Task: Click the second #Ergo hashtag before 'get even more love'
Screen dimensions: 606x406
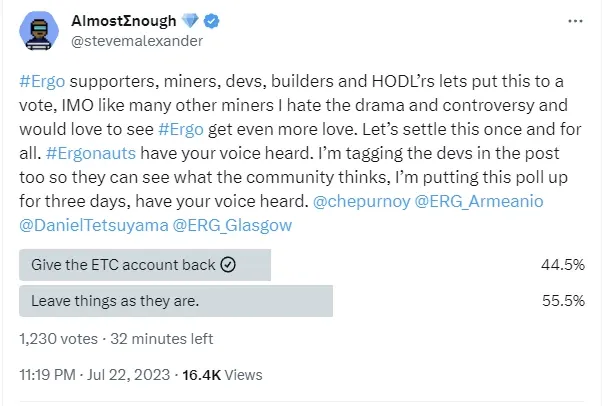Action: [x=181, y=129]
